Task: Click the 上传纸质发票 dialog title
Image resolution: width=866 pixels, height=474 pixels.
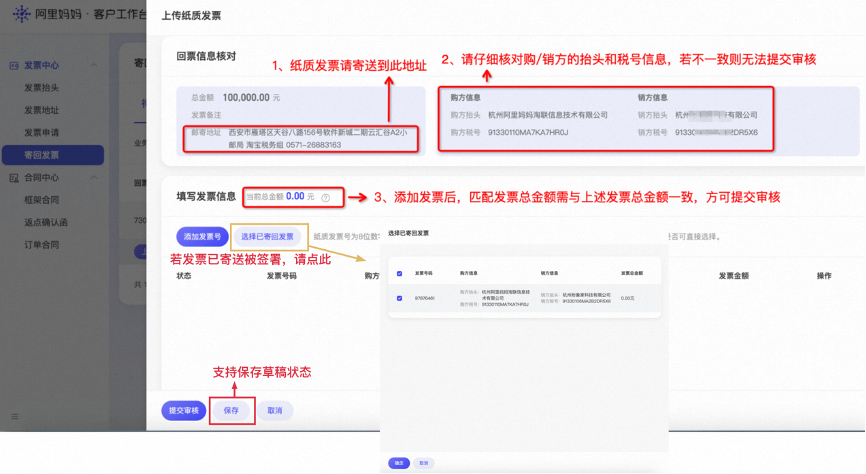Action: coord(191,15)
